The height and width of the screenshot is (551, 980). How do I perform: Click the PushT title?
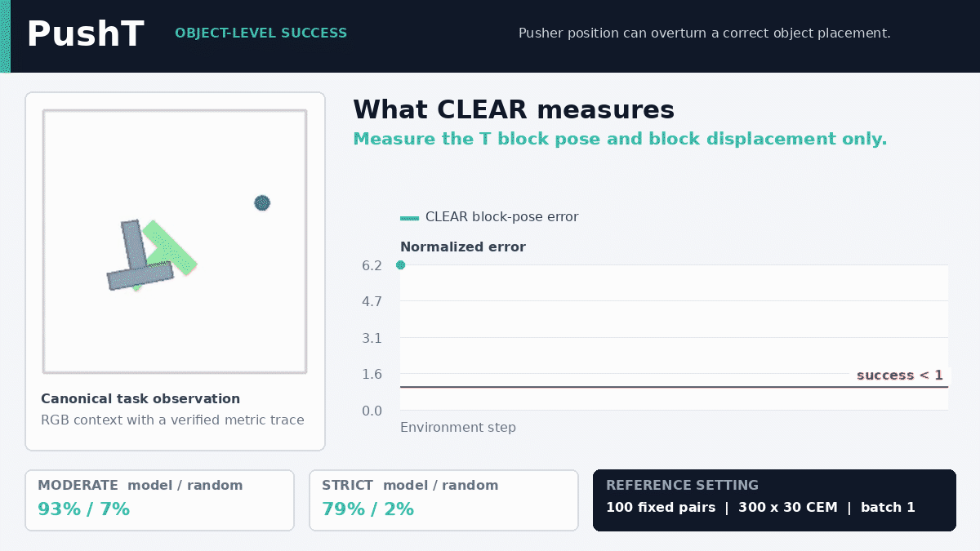point(85,34)
